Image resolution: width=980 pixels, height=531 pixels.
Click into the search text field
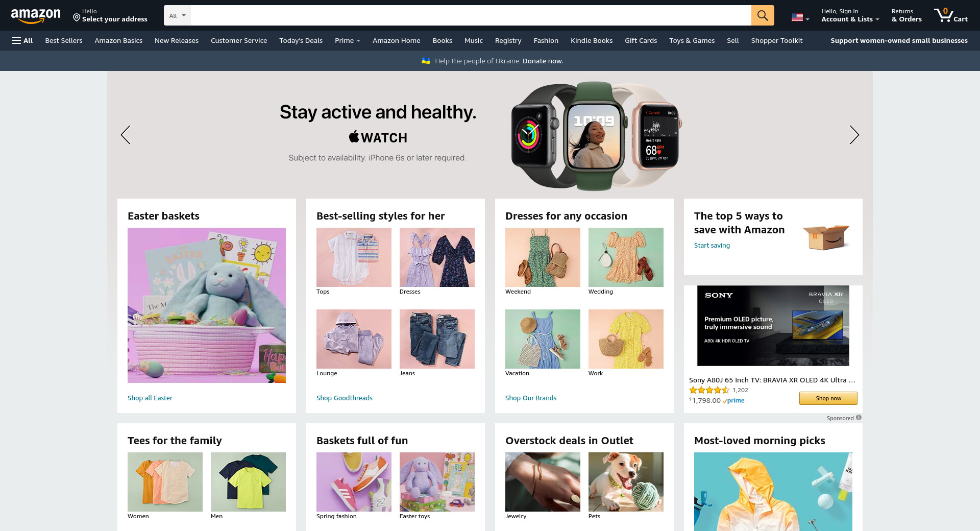point(470,15)
